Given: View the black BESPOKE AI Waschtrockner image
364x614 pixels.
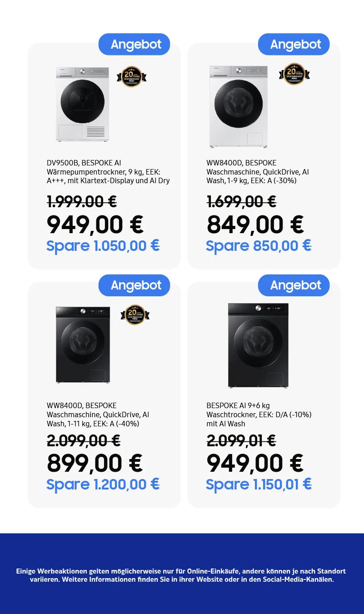Looking at the screenshot, I should [x=258, y=345].
